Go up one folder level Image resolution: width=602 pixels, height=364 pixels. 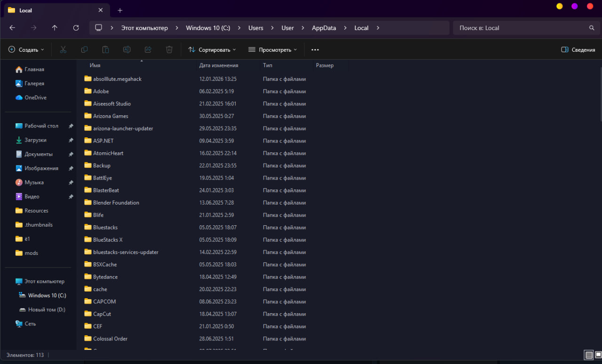point(55,28)
